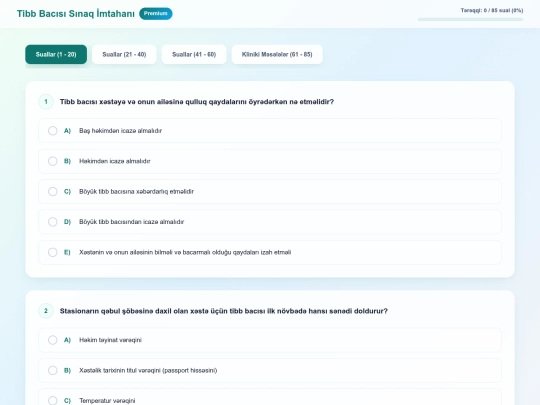
Task: Click the Premium badge
Action: (156, 13)
